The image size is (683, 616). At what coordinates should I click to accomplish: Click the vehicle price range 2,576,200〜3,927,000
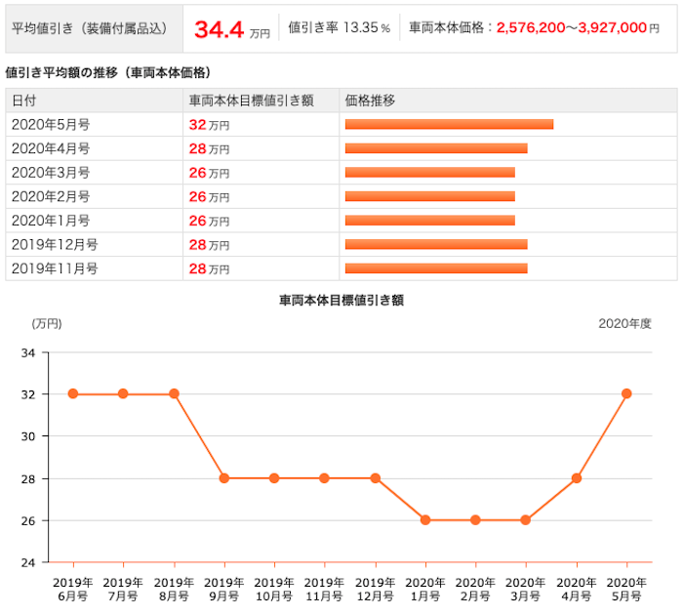point(572,28)
